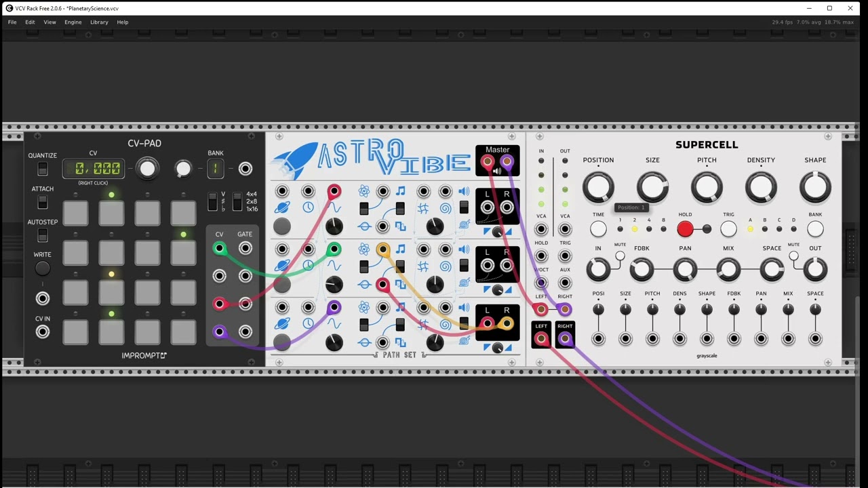
Task: Click the square wave icon in Astrovibe's top row
Action: [x=400, y=226]
